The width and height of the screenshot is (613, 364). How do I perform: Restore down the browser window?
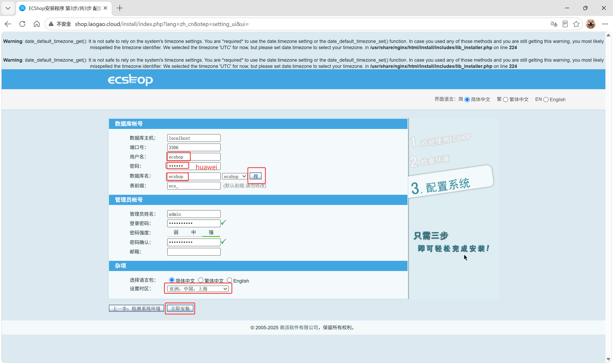point(585,8)
